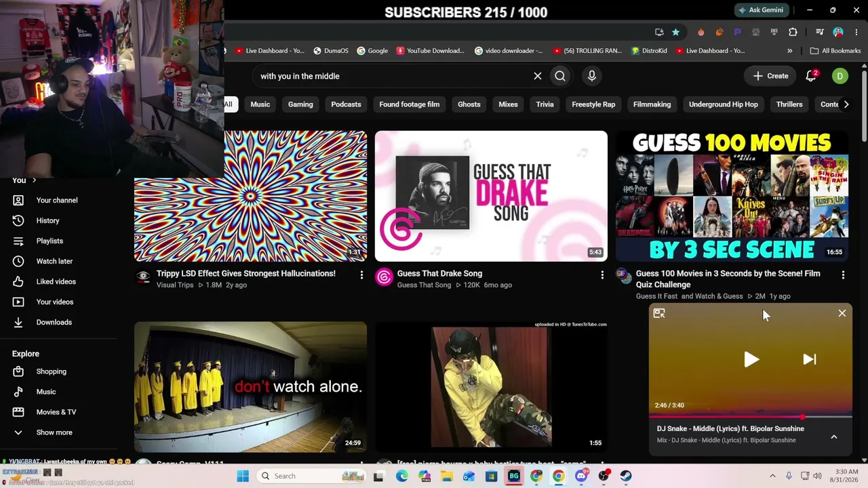The image size is (868, 488).
Task: Start voice search with microphone icon
Action: click(x=592, y=76)
